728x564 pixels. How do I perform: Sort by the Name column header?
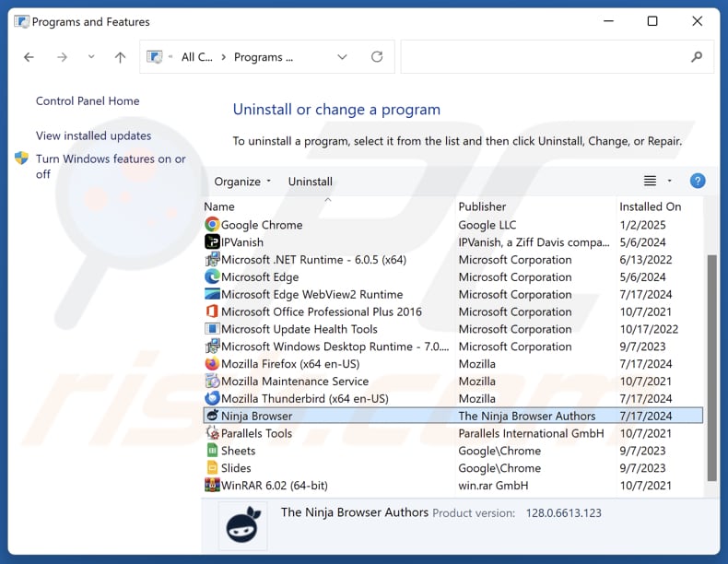tap(219, 206)
